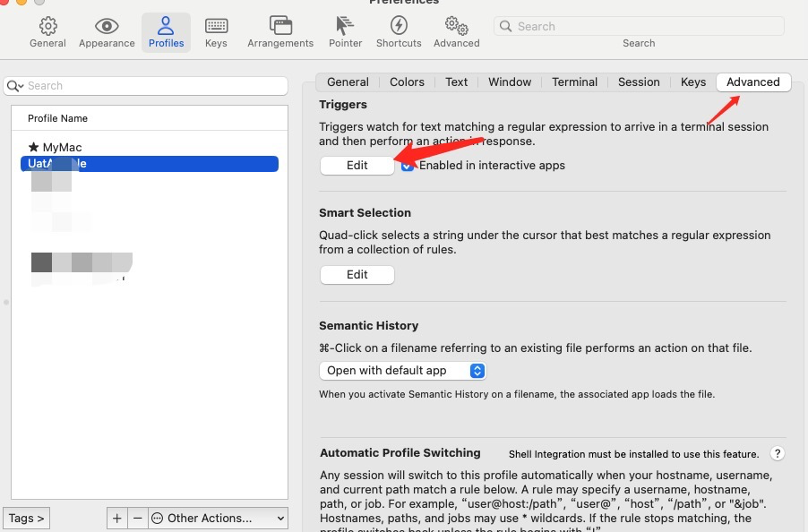The image size is (808, 532).
Task: Open the Semantic History action dropdown
Action: click(x=402, y=370)
